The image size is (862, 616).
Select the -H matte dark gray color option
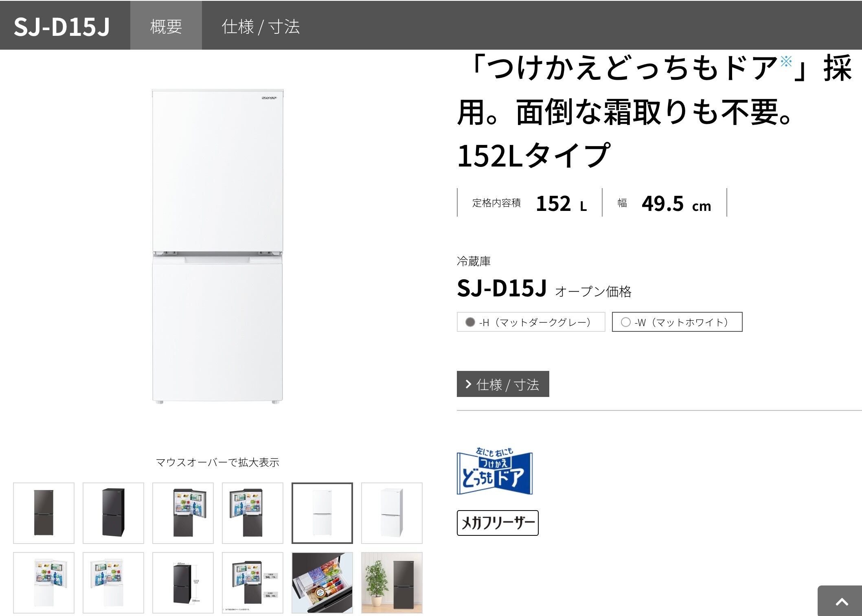click(531, 322)
